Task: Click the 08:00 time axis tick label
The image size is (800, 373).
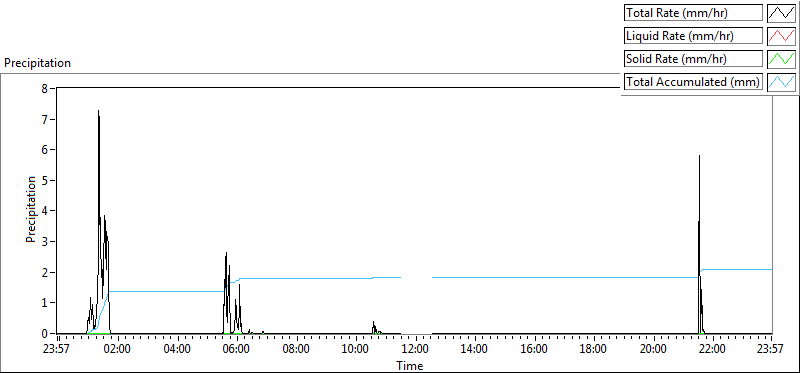Action: [x=296, y=350]
